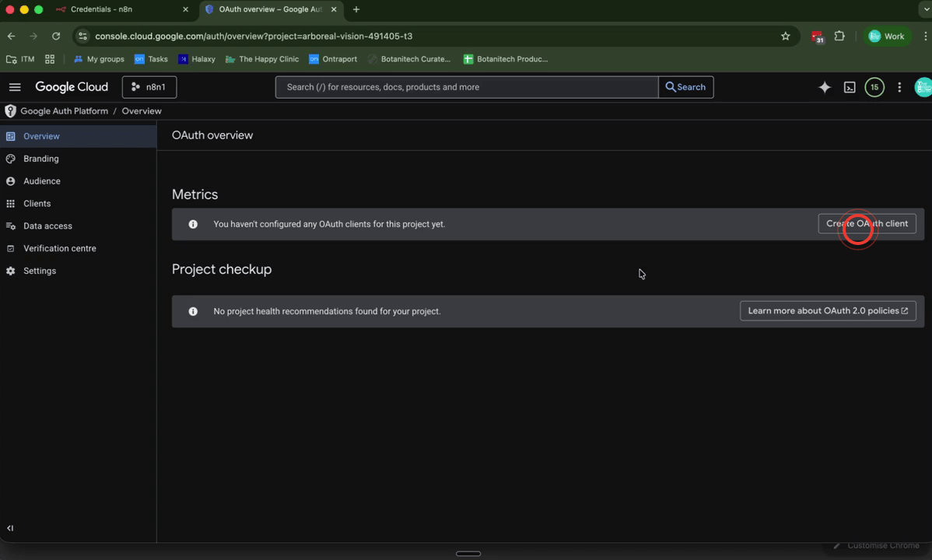
Task: Focus the Google Cloud search field
Action: coord(467,87)
